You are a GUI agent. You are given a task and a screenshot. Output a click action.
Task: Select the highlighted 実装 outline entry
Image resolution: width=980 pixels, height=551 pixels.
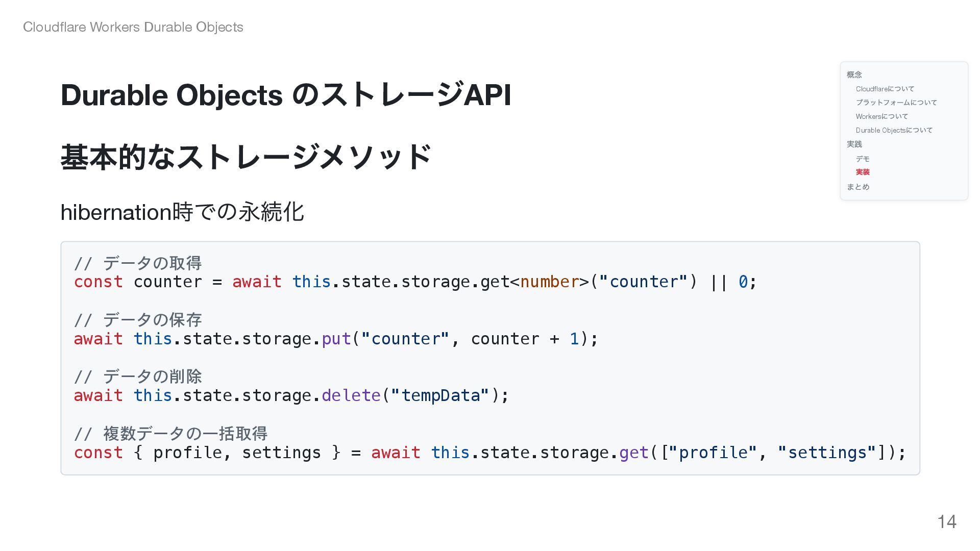(x=863, y=172)
